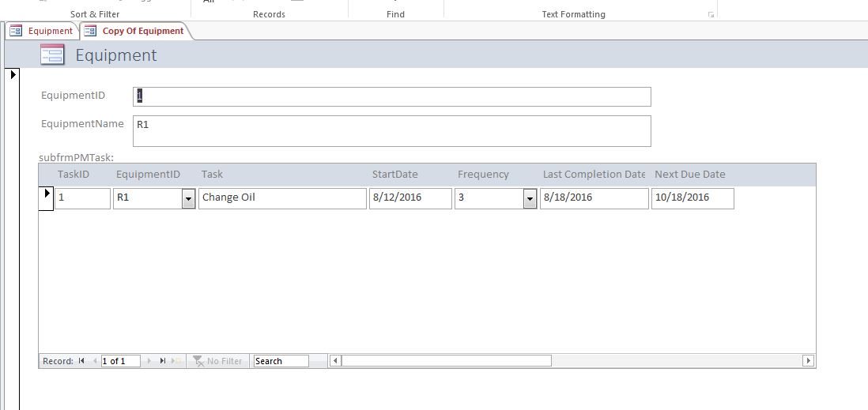Click the horizontal scrollbar right arrow
868x410 pixels.
pyautogui.click(x=808, y=361)
